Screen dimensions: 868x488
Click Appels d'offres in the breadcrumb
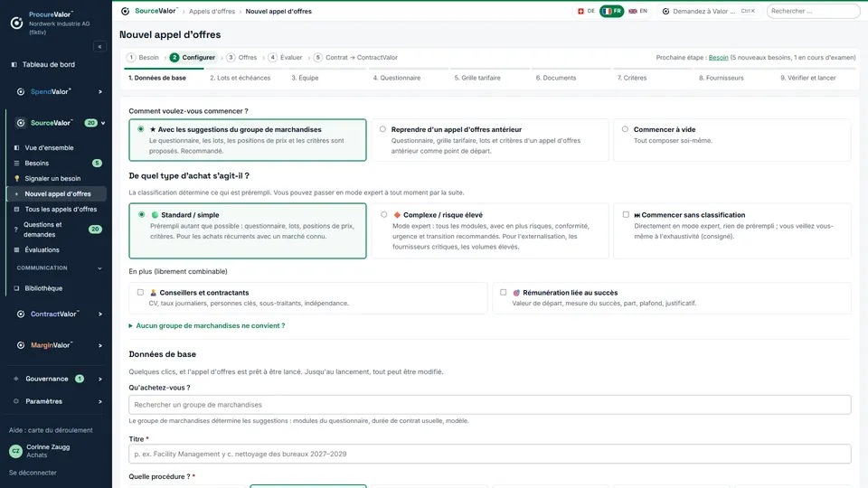point(212,11)
